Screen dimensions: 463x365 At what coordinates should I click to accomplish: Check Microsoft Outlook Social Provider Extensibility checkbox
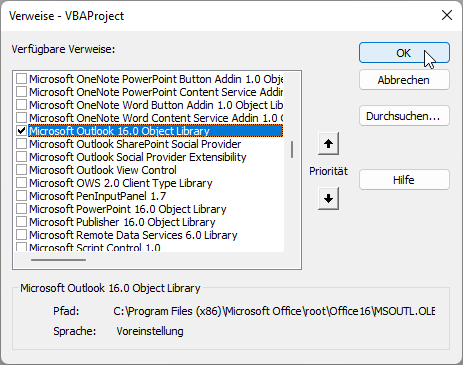22,157
